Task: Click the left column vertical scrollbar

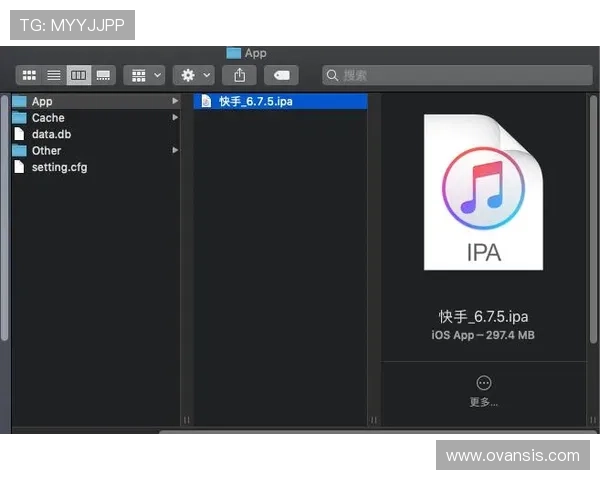Action: click(x=5, y=218)
